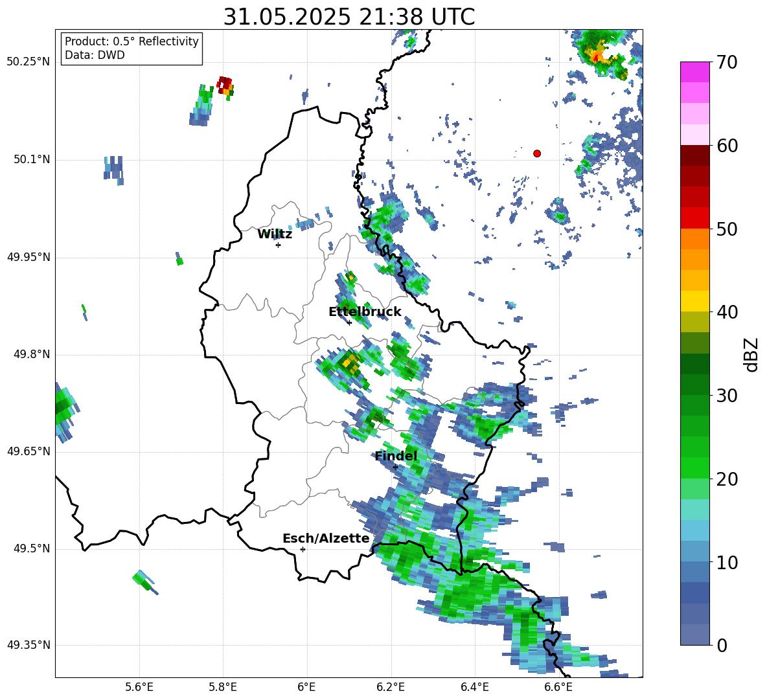Click the Wiltz city label
Image resolution: width=767 pixels, height=700 pixels.
tap(275, 234)
